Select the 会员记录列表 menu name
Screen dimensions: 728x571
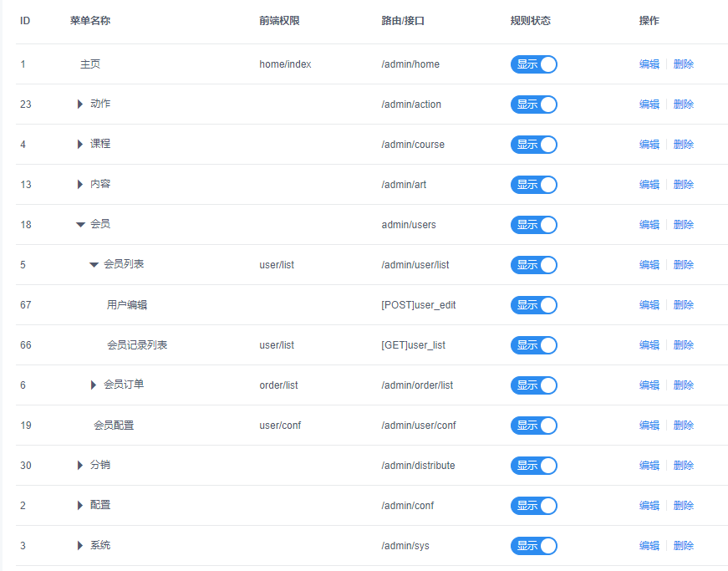[137, 345]
